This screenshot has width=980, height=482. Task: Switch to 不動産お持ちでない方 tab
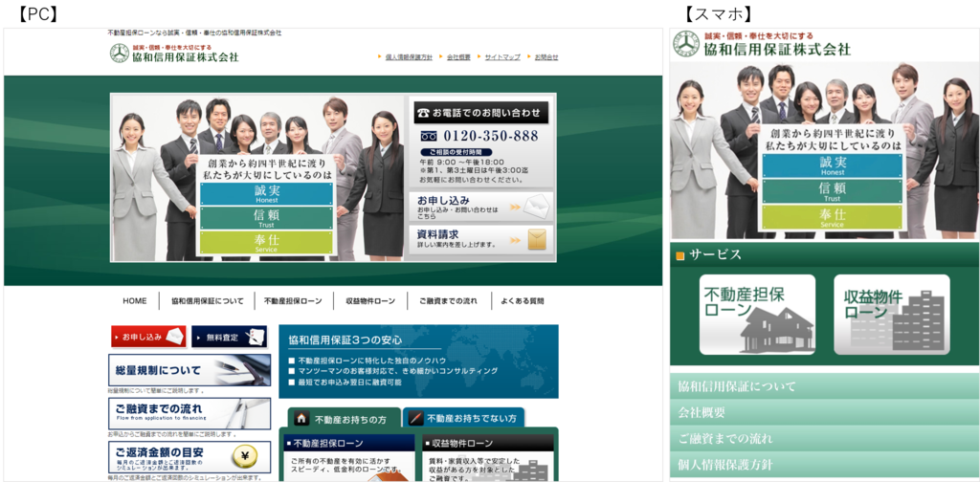coord(463,418)
